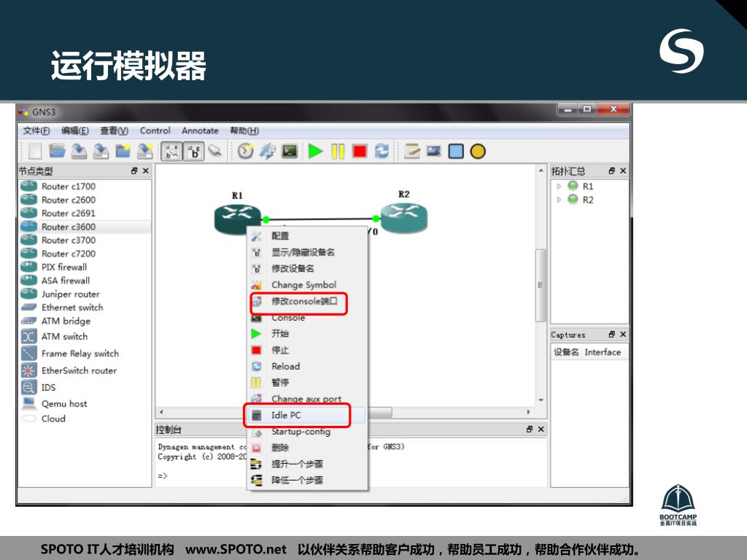Undock the 拓扑汇总 panel

tap(612, 171)
